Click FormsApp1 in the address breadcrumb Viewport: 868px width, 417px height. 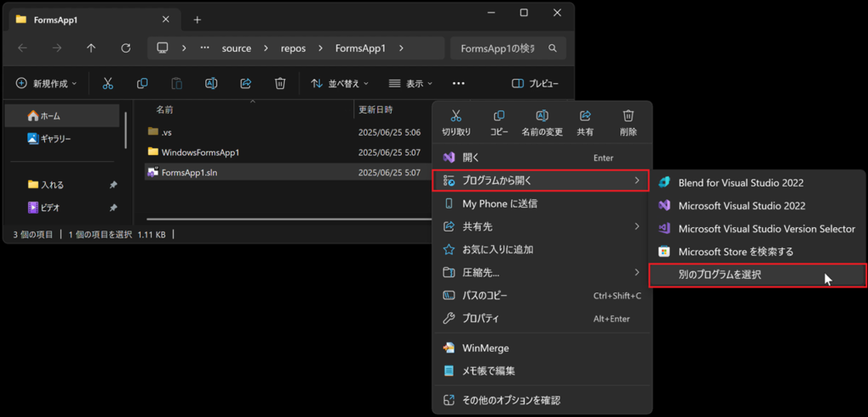(x=360, y=48)
